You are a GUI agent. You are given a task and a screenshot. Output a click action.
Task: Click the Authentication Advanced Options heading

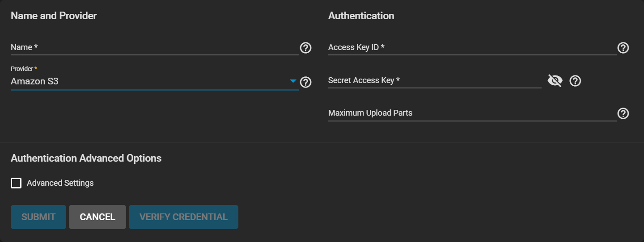pyautogui.click(x=86, y=158)
